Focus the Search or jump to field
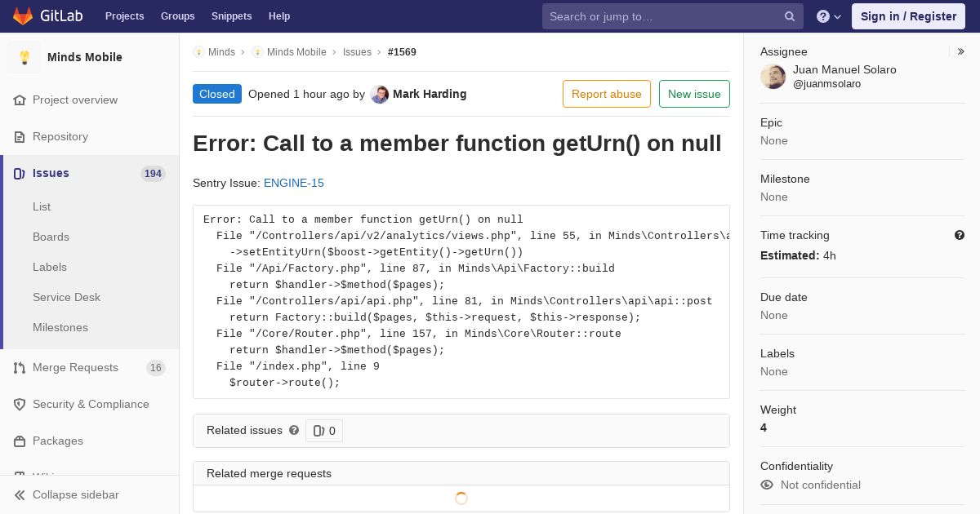Image resolution: width=980 pixels, height=514 pixels. point(673,16)
